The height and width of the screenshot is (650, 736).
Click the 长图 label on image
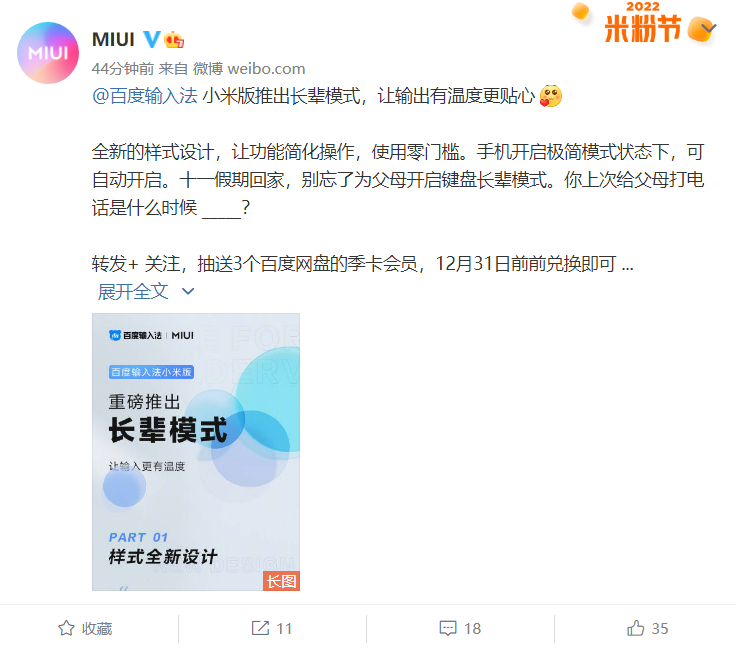point(281,581)
